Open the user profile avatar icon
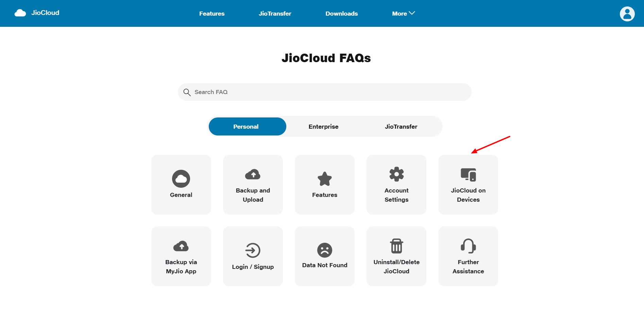The width and height of the screenshot is (644, 312). pyautogui.click(x=627, y=14)
